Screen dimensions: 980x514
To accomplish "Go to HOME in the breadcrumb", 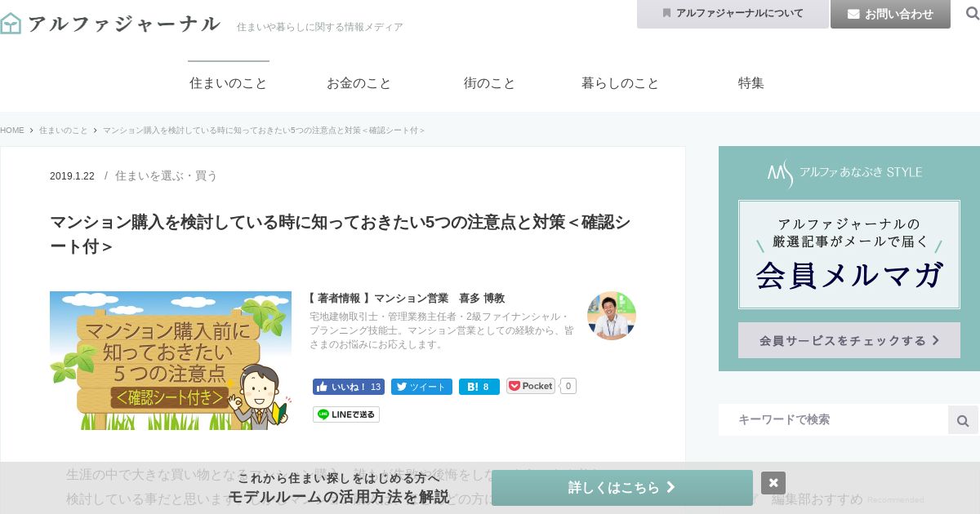I will click(x=12, y=131).
